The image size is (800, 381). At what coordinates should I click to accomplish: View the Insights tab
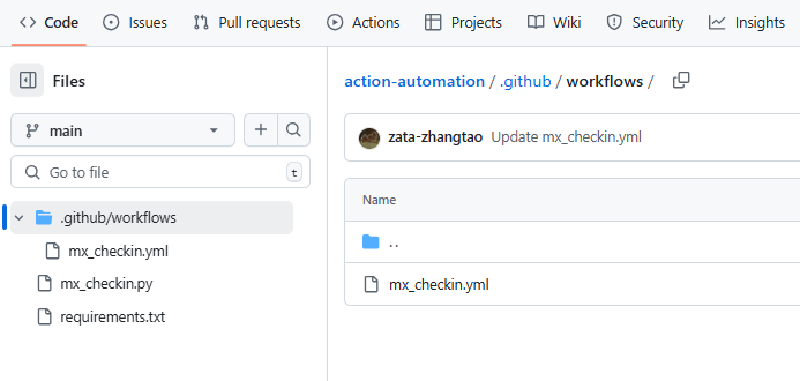747,23
